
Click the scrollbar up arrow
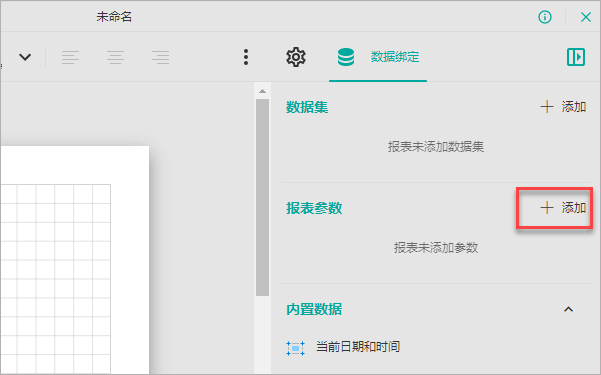pos(262,91)
